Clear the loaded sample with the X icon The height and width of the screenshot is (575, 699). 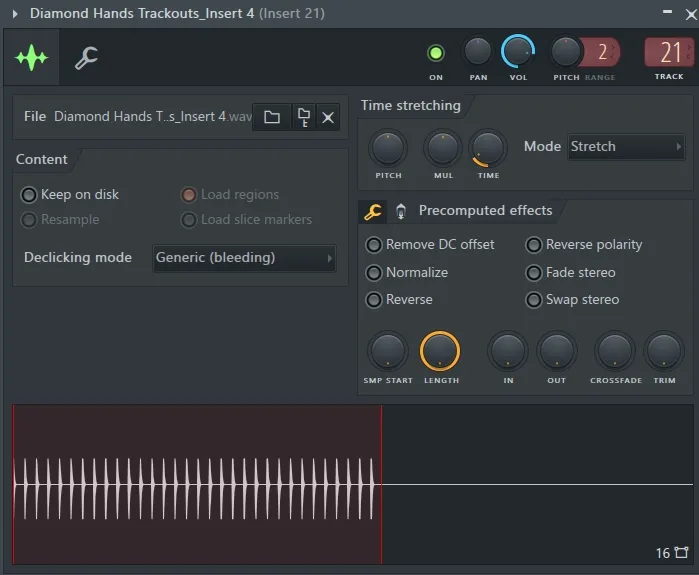(x=328, y=117)
